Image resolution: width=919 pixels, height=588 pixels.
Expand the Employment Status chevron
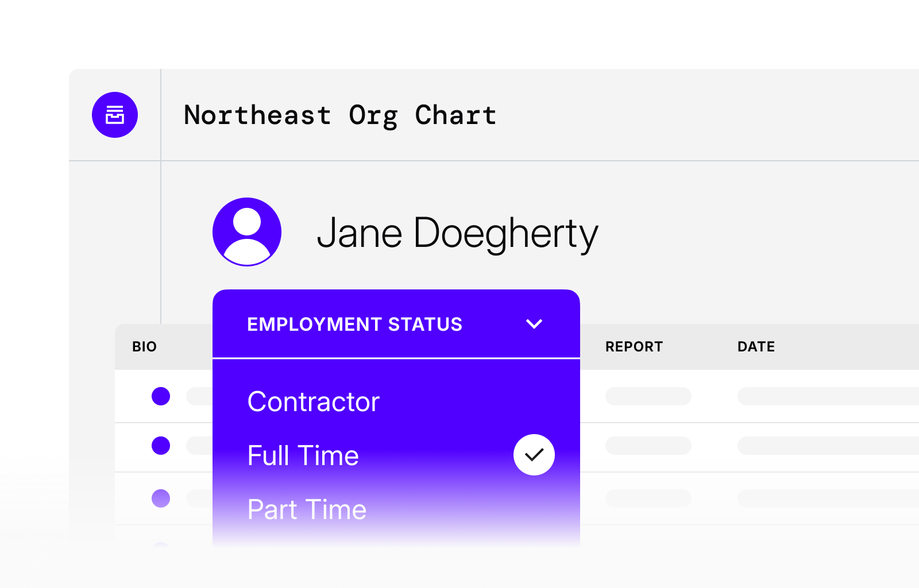pyautogui.click(x=534, y=324)
